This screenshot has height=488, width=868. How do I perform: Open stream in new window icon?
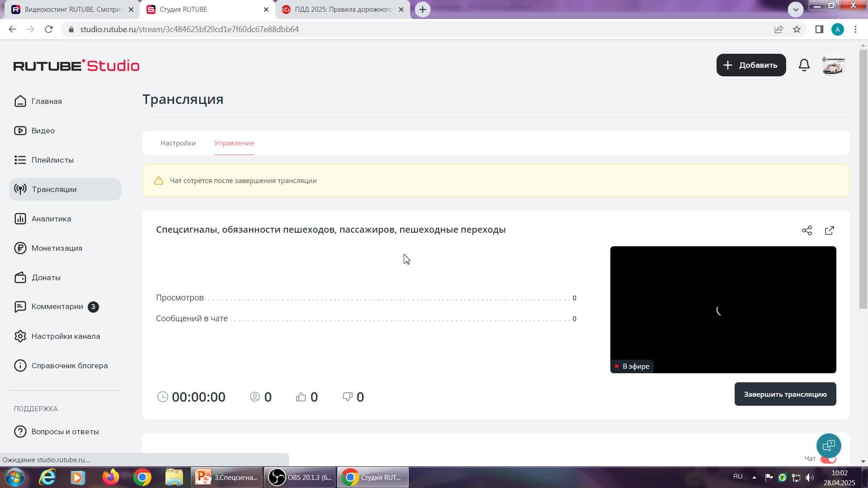point(830,230)
